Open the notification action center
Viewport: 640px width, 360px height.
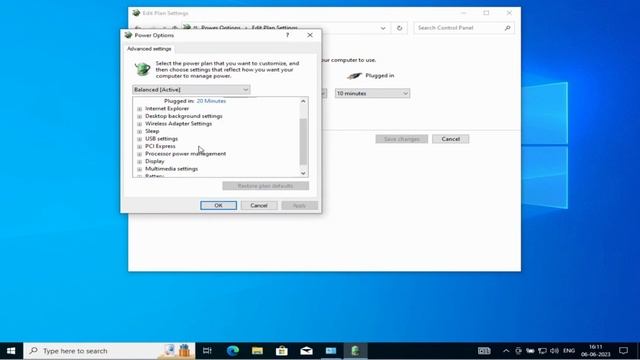(623, 351)
